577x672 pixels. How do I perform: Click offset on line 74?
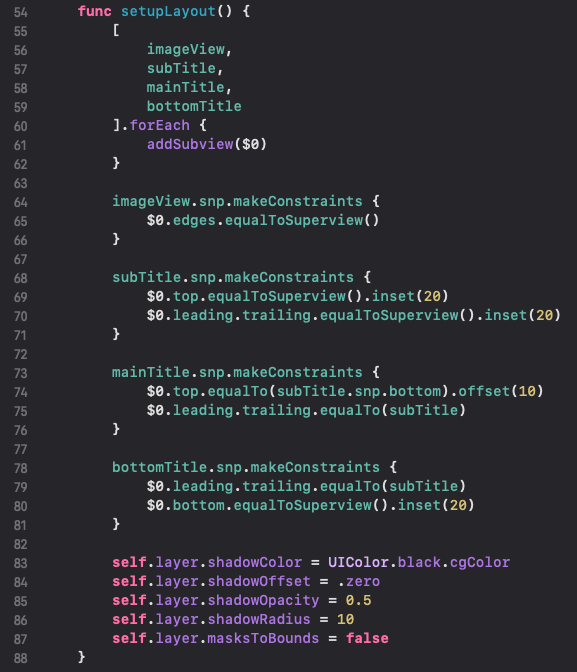[484, 391]
